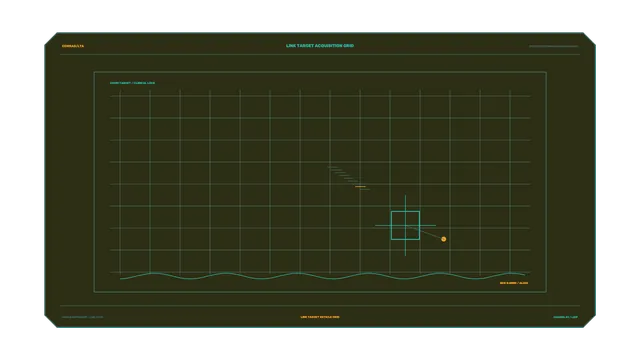Click the teal caption above the grid
Image resolution: width=640 pixels, height=360 pixels.
pos(132,83)
